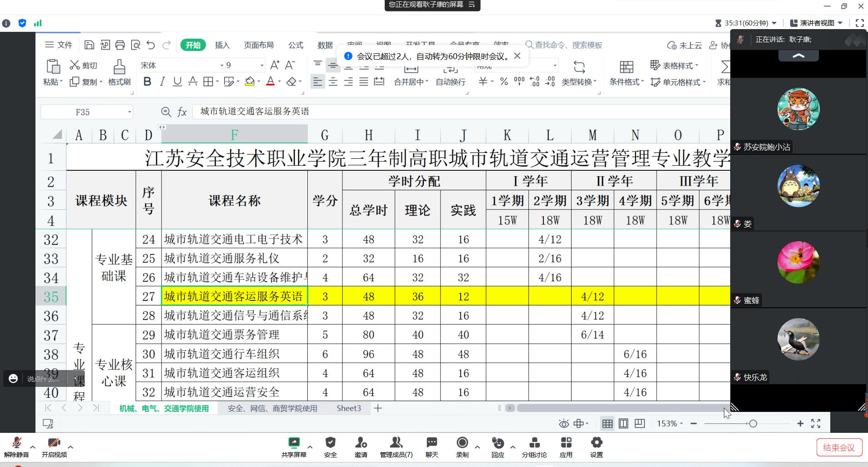Screen dimensions: 868x467
Task: Unmute microphone with 解除静音
Action: (x=16, y=447)
